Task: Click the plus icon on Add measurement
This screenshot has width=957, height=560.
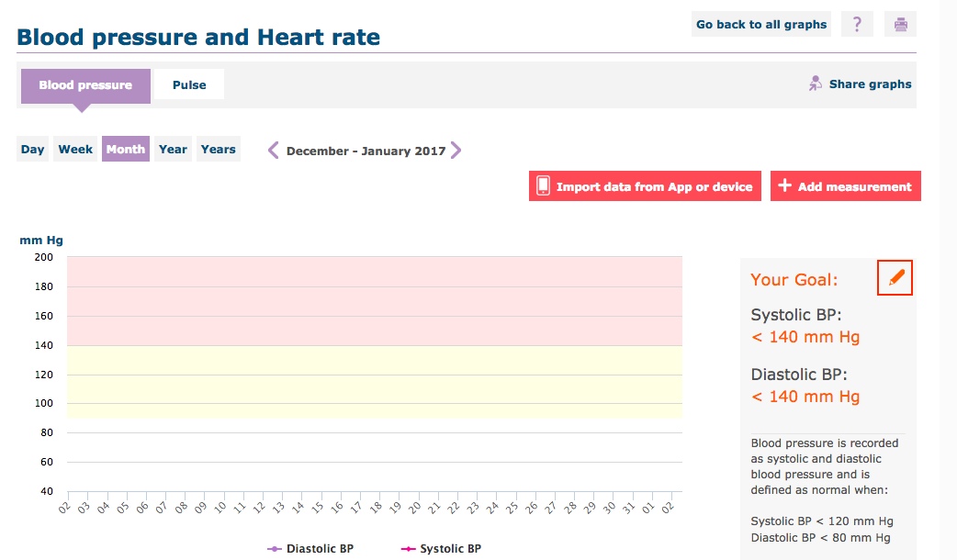Action: click(785, 185)
